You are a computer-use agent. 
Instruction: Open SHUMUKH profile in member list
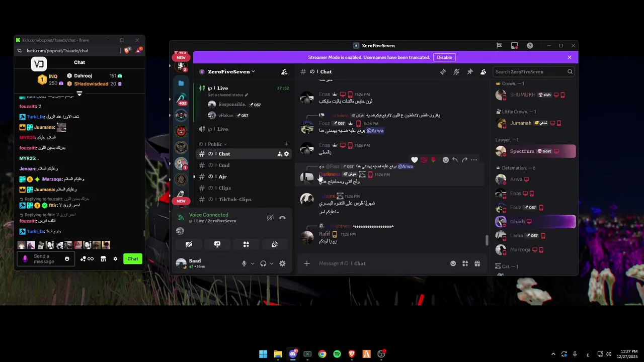click(x=535, y=95)
